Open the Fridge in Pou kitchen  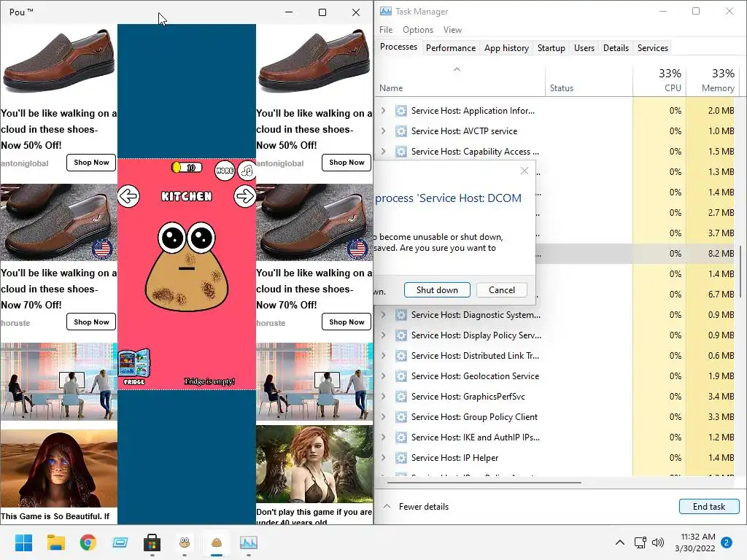134,367
